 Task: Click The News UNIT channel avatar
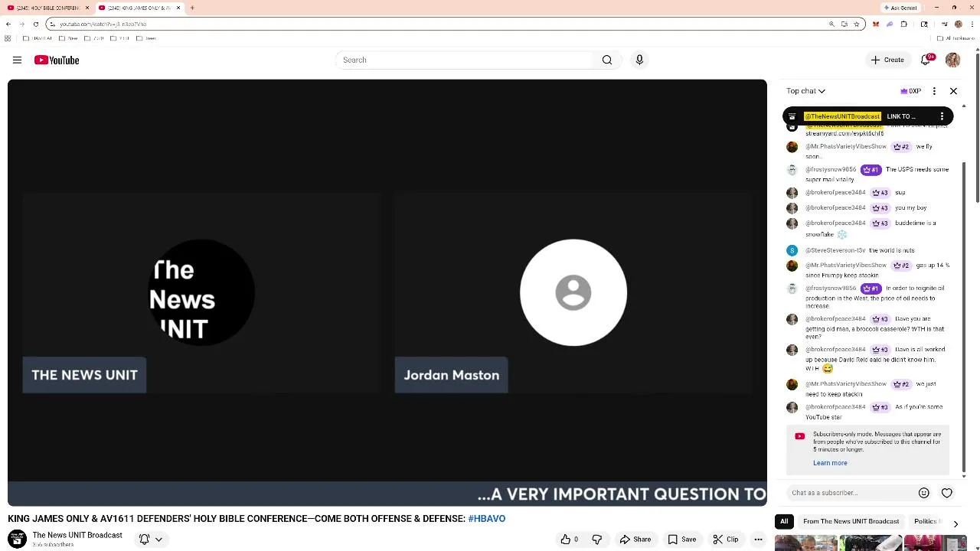point(17,540)
